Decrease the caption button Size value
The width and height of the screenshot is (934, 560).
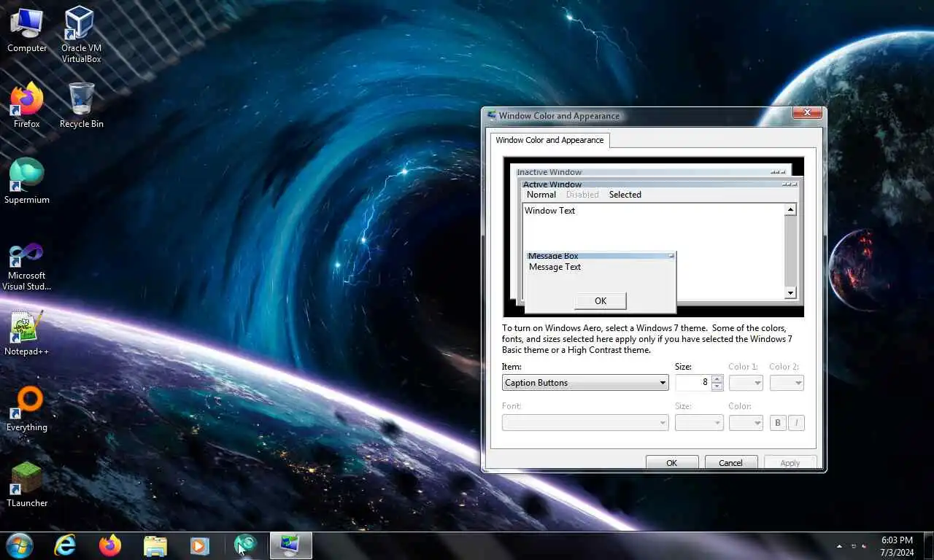tap(717, 386)
